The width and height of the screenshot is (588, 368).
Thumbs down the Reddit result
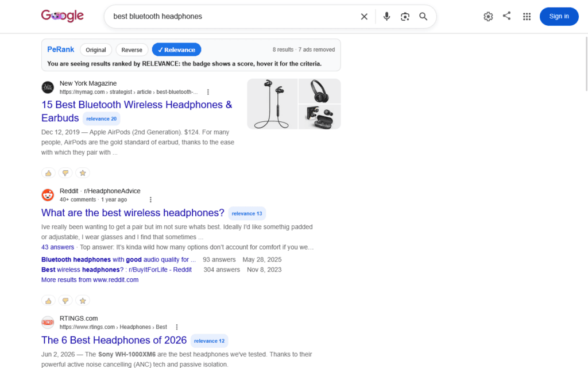(65, 301)
